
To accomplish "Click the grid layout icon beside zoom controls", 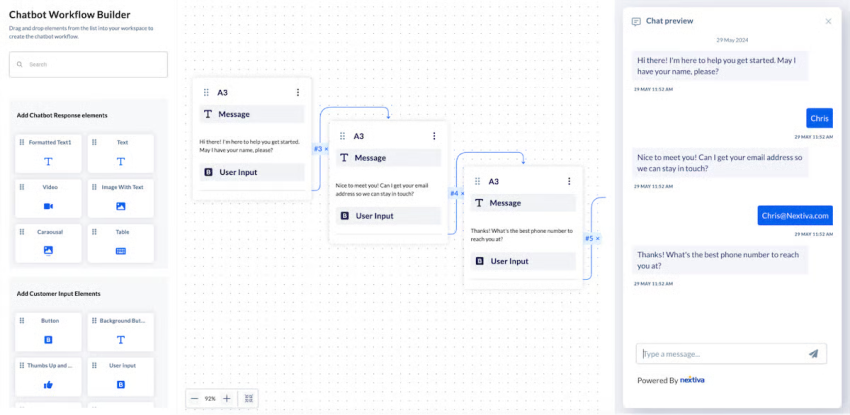I will click(x=249, y=398).
